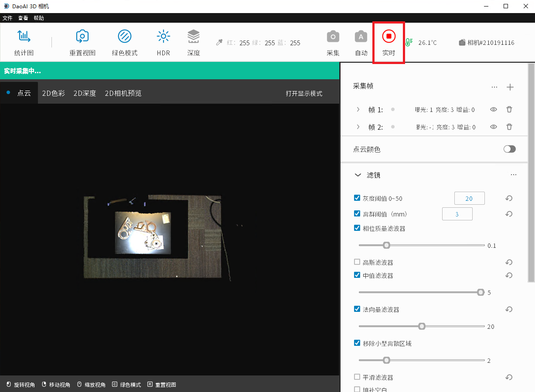
Task: Open the 统计图 statistics chart tool
Action: (x=24, y=37)
